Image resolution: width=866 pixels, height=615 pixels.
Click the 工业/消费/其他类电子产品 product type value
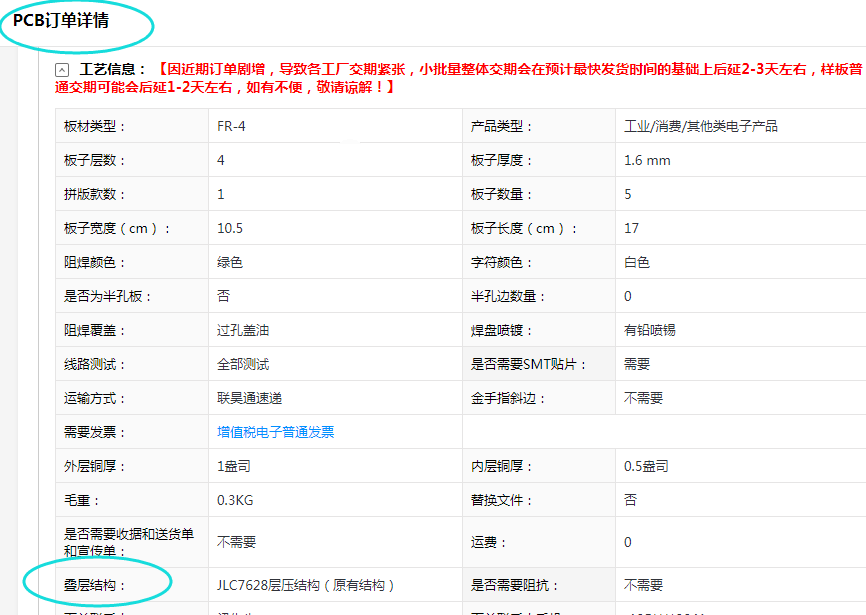(700, 126)
